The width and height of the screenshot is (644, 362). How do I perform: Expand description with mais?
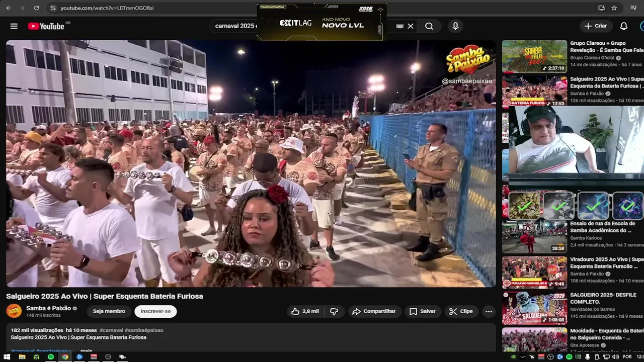point(87,350)
